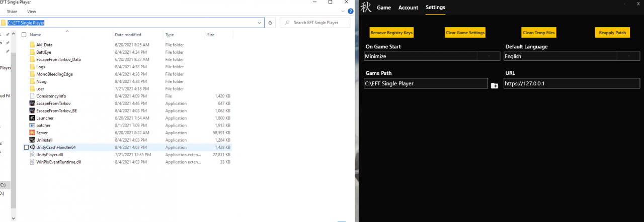Viewport: 644px width, 222px height.
Task: Click the EscapeFromTarkov_Data folder icon
Action: pyautogui.click(x=32, y=59)
